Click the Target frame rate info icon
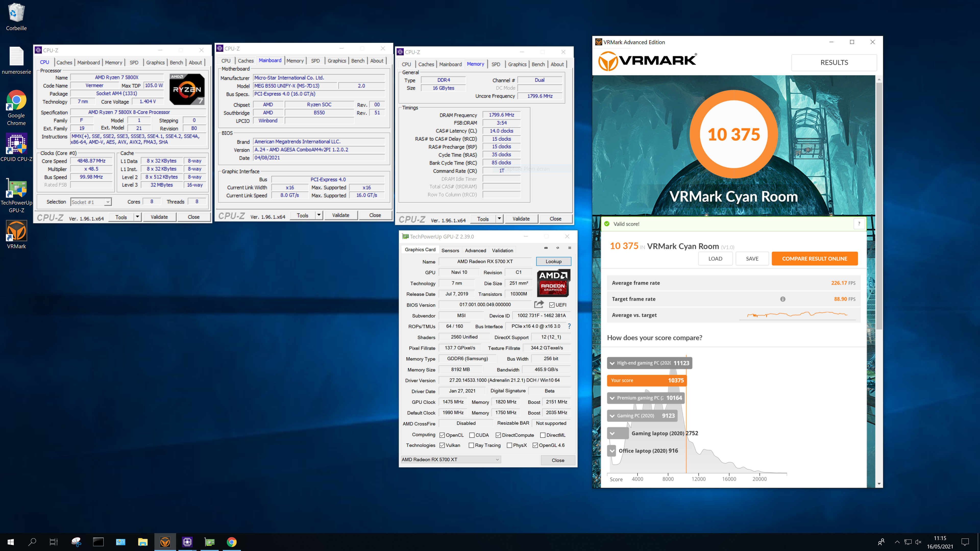 [782, 299]
